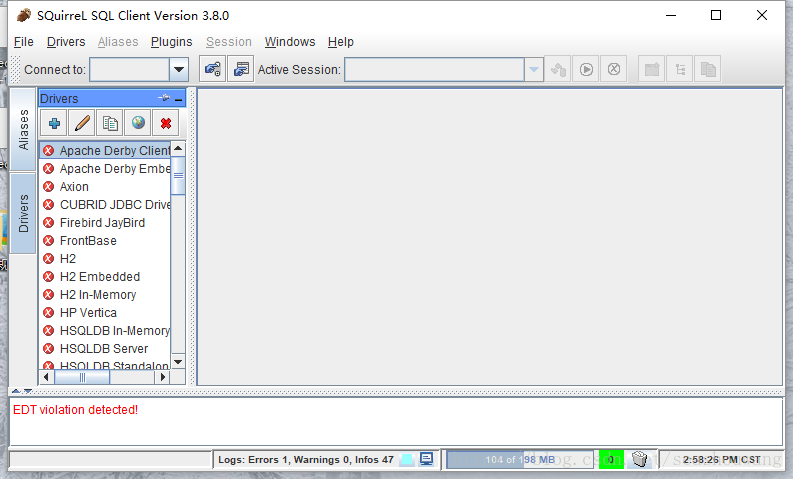This screenshot has width=793, height=479.
Task: Click the message panel expand down arrow
Action: [x=28, y=391]
